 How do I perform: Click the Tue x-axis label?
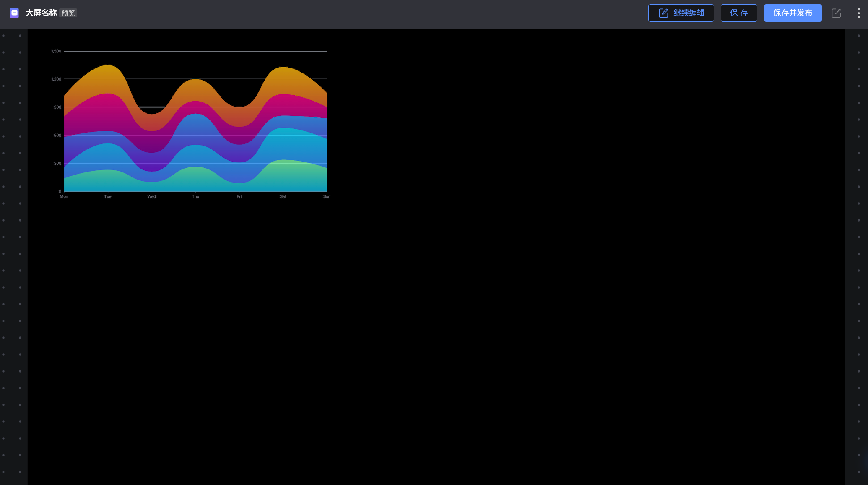(108, 196)
